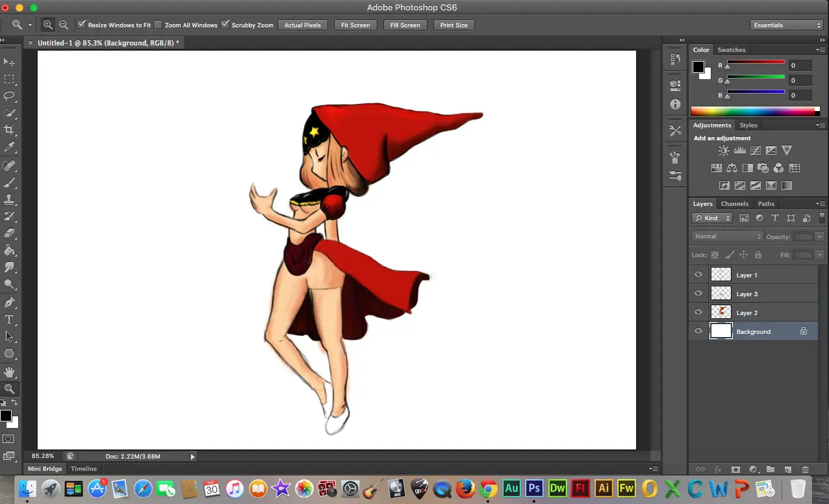Select the Move tool
Viewport: 829px width, 504px height.
pos(9,62)
